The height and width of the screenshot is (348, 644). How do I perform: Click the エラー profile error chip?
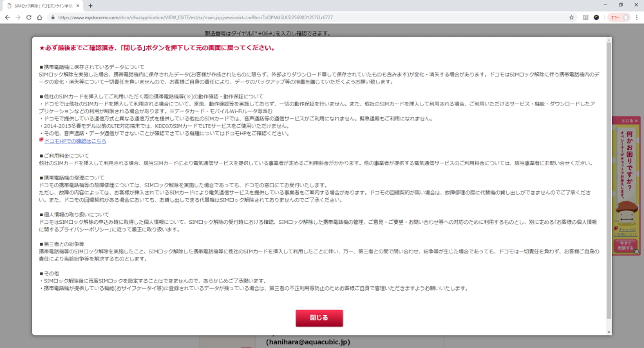(619, 17)
